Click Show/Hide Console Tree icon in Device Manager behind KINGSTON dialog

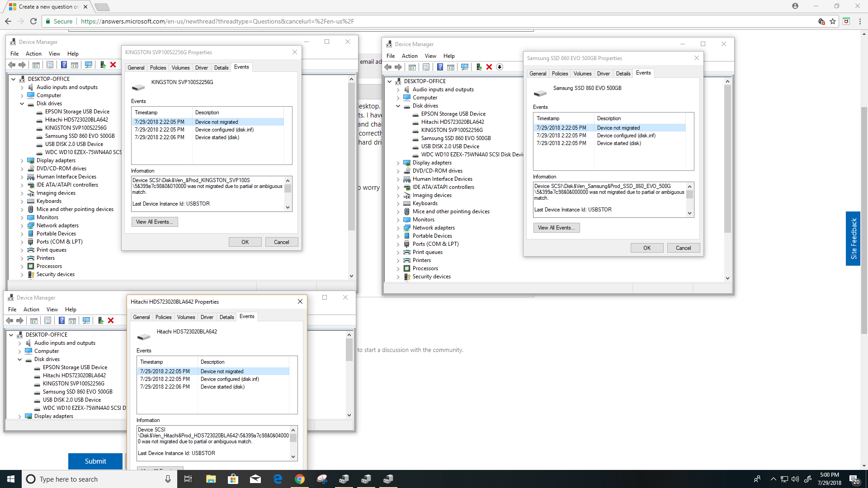[x=36, y=65]
